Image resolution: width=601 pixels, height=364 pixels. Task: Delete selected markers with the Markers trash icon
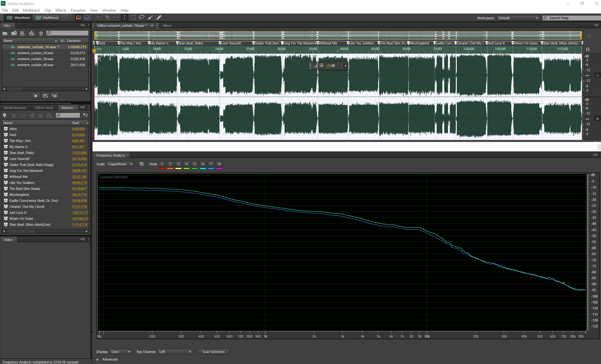(14, 115)
